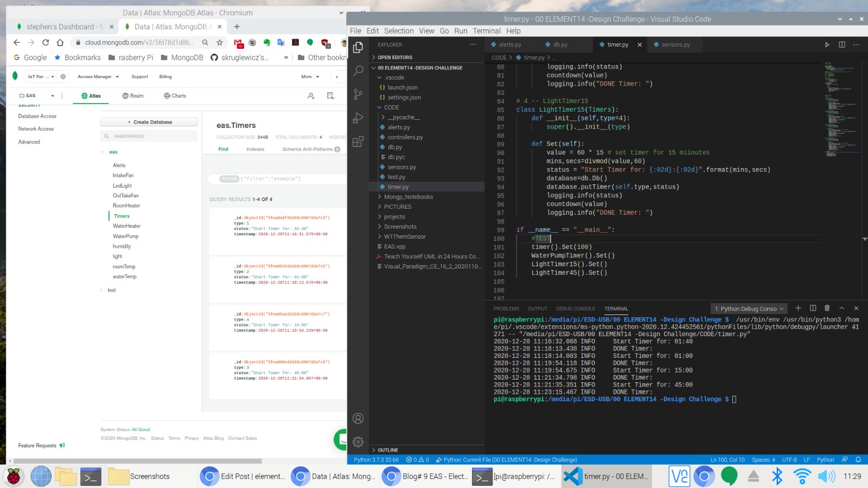Image resolution: width=868 pixels, height=488 pixels.
Task: Collapse the .vscode folder
Action: pyautogui.click(x=394, y=78)
